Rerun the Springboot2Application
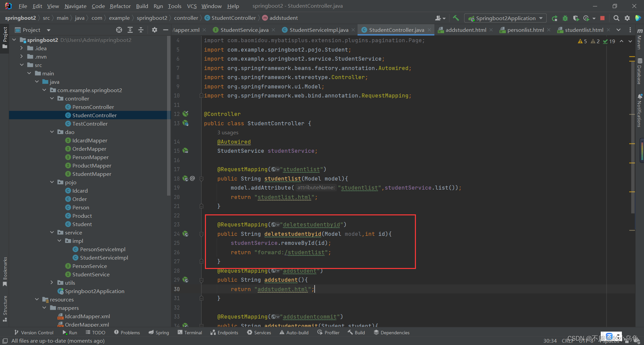Viewport: 644px width, 345px height. click(x=554, y=18)
